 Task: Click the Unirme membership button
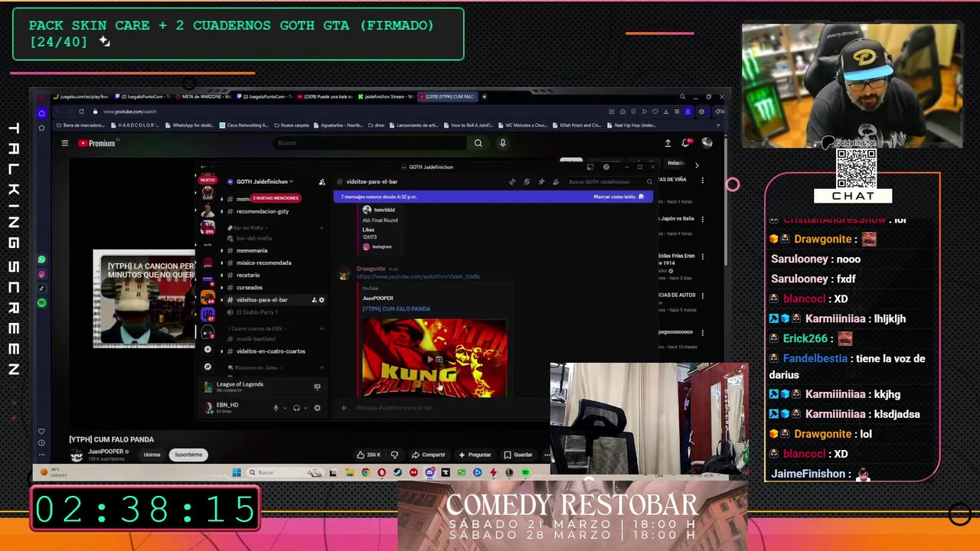tap(152, 455)
